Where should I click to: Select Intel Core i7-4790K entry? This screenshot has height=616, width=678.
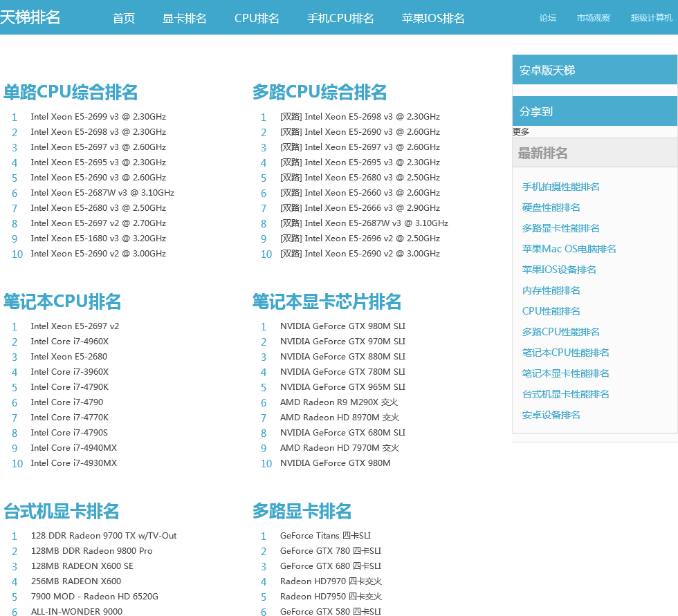(70, 387)
